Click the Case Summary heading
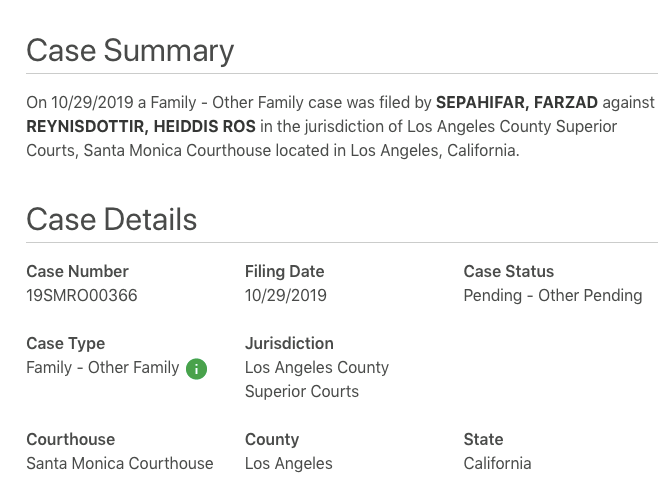669x502 pixels. pos(130,51)
